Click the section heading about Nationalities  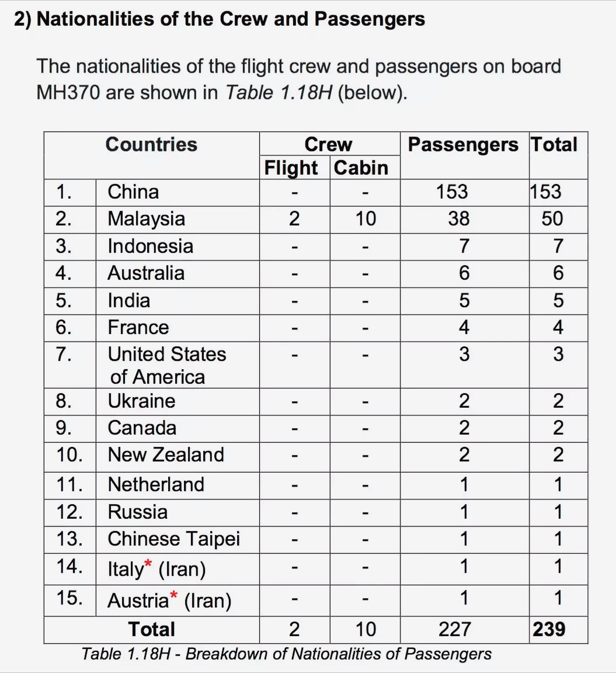pos(219,19)
